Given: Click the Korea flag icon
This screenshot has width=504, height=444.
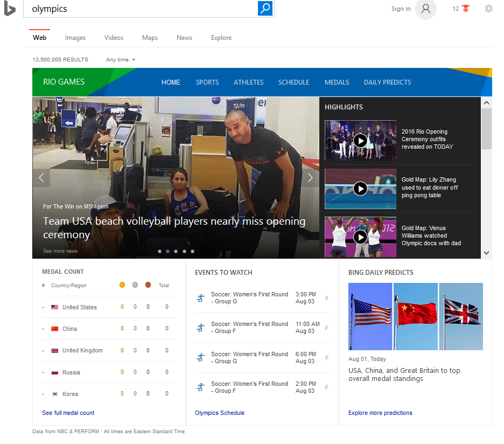Looking at the screenshot, I should pyautogui.click(x=54, y=394).
